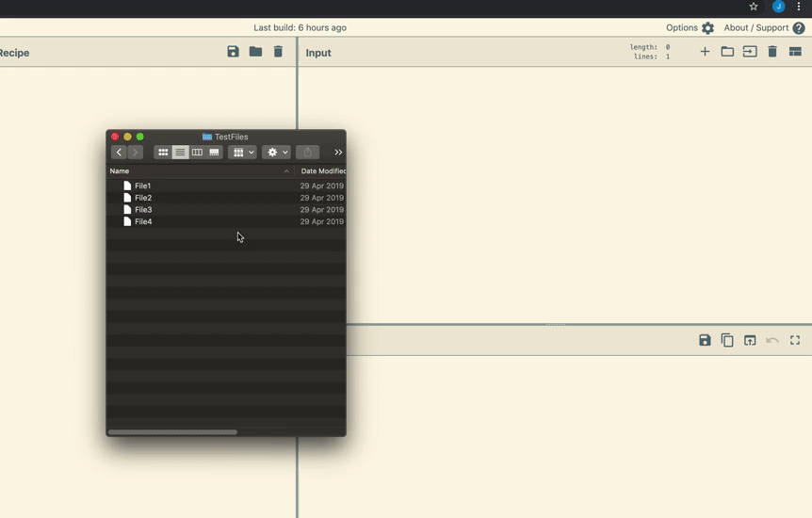The image size is (812, 518).
Task: Open folder as input
Action: click(727, 52)
